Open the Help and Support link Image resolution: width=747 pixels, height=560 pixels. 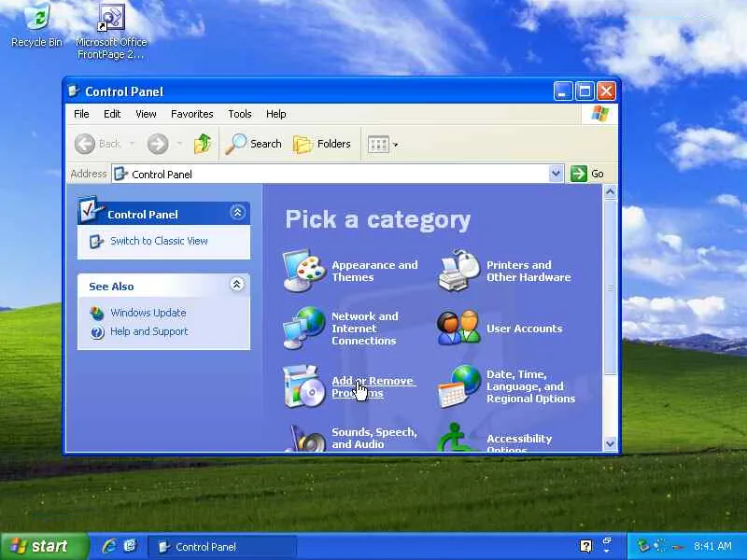coord(149,331)
